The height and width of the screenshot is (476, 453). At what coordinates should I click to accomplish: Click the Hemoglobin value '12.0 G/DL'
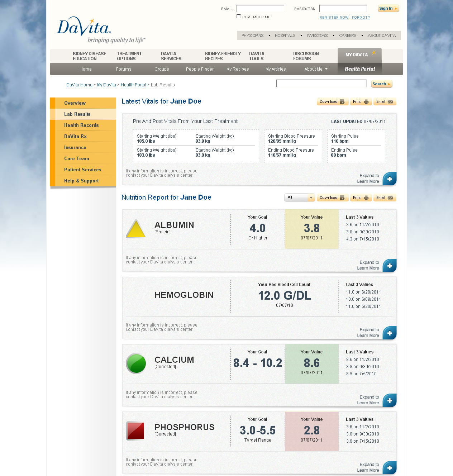(285, 296)
